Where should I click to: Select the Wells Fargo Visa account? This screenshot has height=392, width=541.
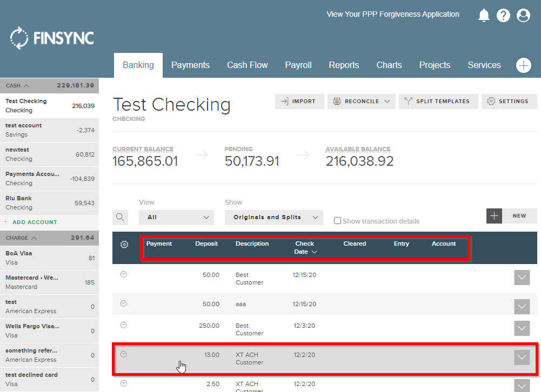pos(49,330)
